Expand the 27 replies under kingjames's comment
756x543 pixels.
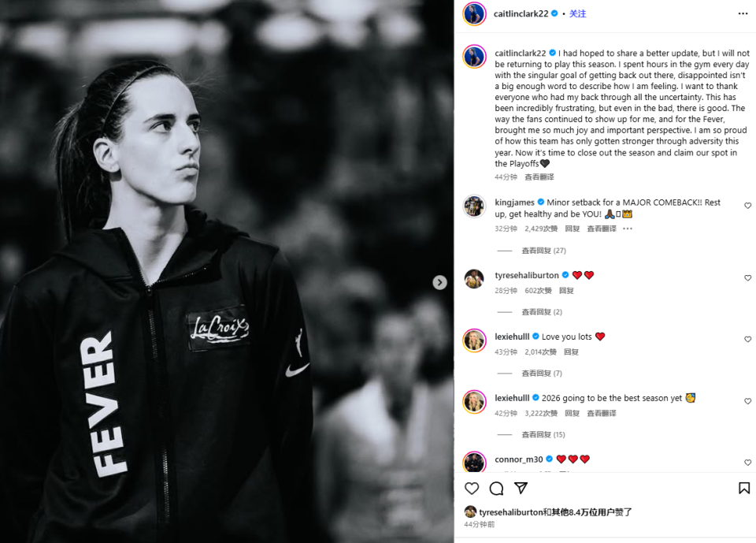tap(543, 251)
